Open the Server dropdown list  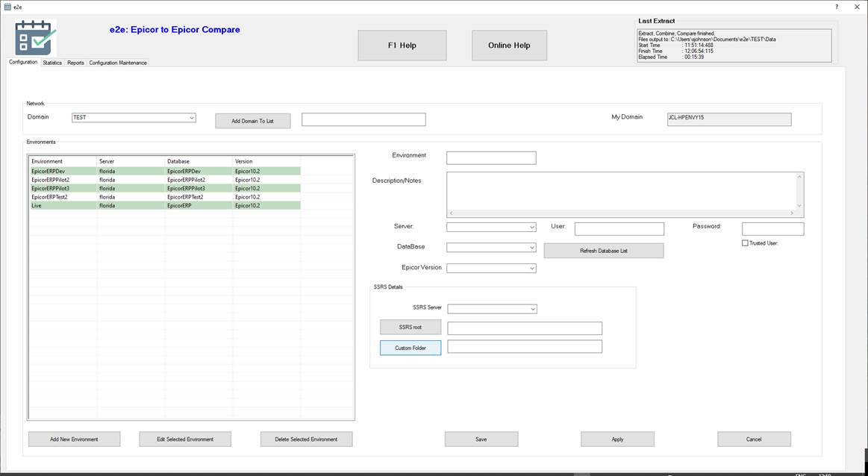(x=531, y=228)
